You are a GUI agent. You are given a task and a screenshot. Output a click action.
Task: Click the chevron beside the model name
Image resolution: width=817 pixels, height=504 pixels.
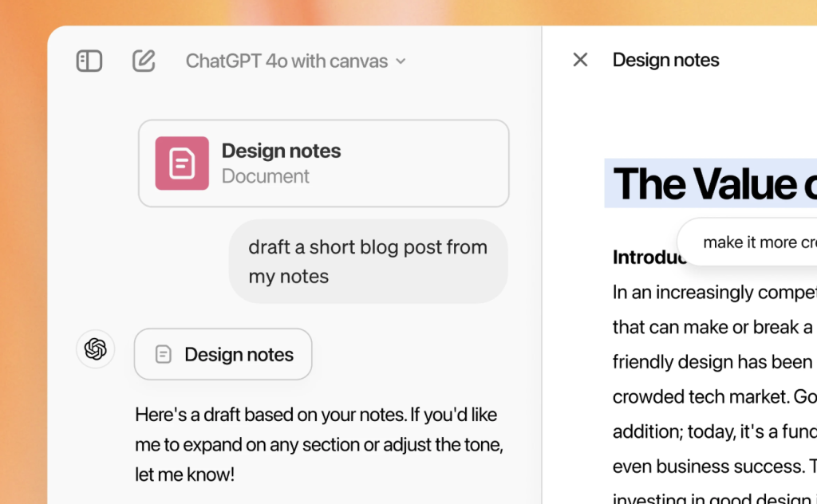[401, 61]
